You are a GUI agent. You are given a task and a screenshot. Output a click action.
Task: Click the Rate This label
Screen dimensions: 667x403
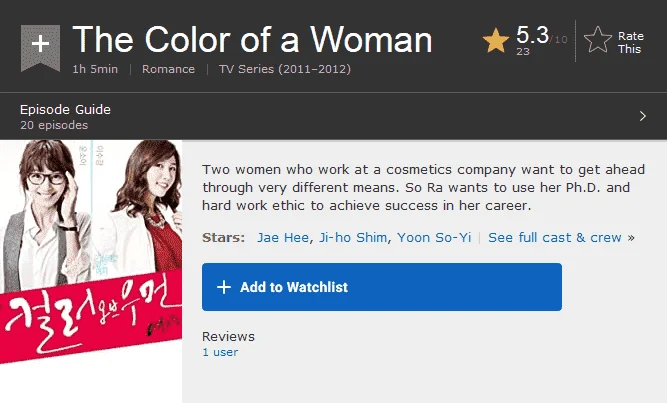630,43
